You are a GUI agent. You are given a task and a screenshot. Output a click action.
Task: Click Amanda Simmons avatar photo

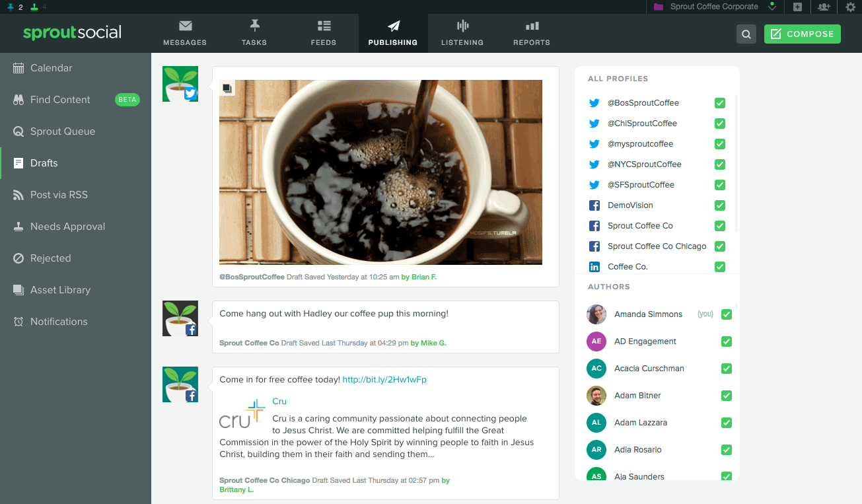(596, 314)
